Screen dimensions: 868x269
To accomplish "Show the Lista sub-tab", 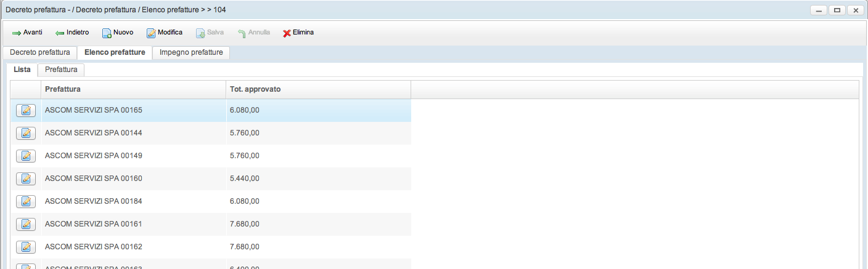I will point(22,70).
